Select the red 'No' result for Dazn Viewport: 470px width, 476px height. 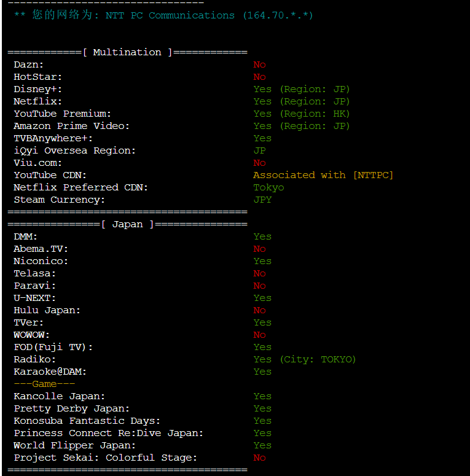tap(260, 64)
